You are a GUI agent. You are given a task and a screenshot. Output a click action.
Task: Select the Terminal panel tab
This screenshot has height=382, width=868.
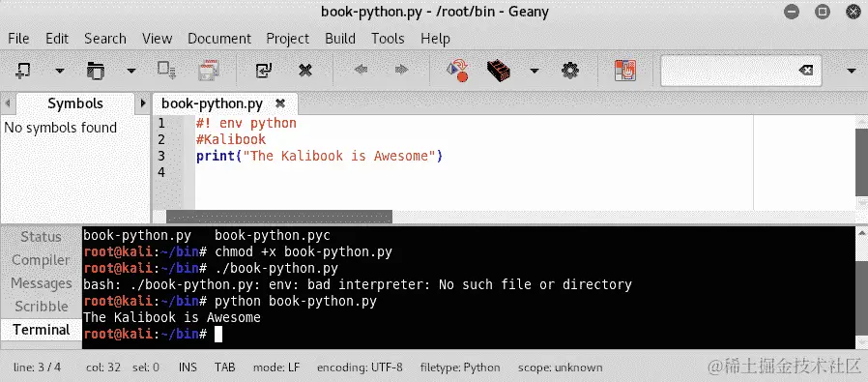(41, 330)
